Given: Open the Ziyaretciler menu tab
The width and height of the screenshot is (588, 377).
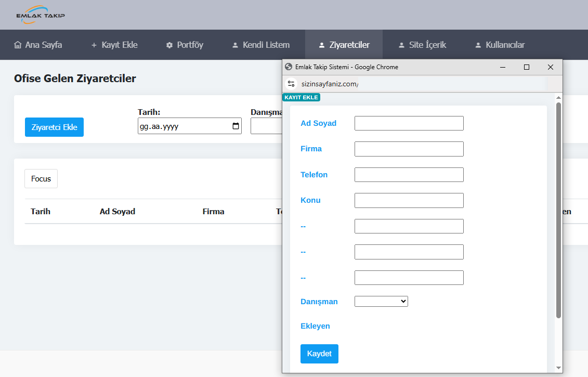Looking at the screenshot, I should pos(344,45).
